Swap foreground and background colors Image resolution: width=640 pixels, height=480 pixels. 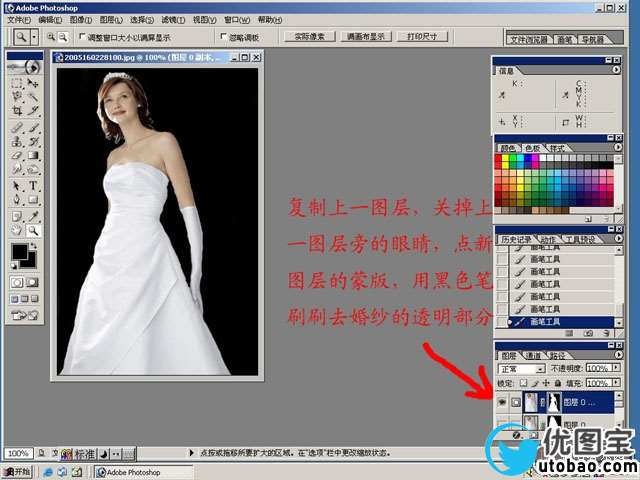click(34, 247)
